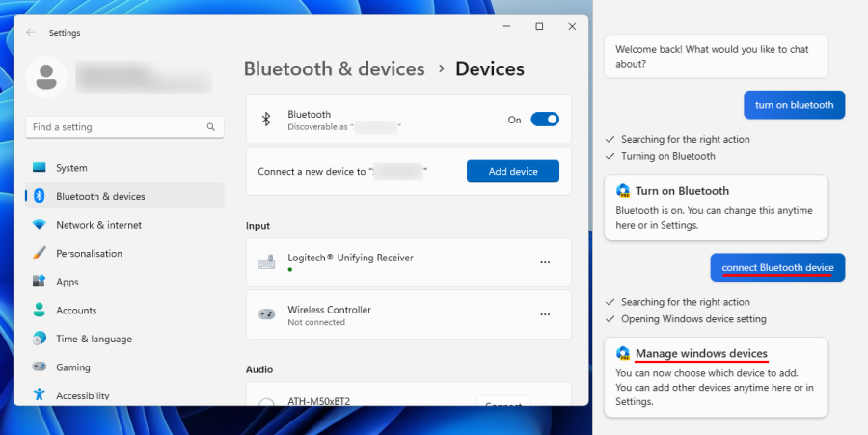Click the Copilot icon beside Manage windows devices

point(623,354)
